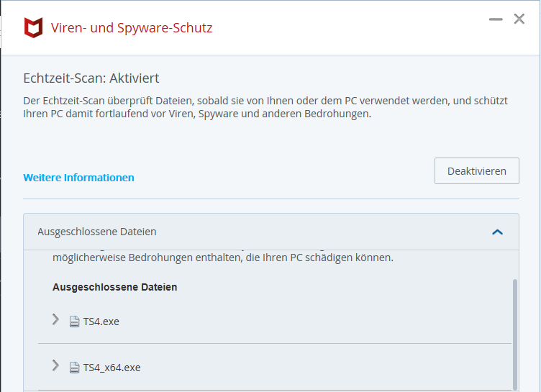541x392 pixels.
Task: Expand the TS4_x64.exe entry chevron
Action: [x=55, y=365]
